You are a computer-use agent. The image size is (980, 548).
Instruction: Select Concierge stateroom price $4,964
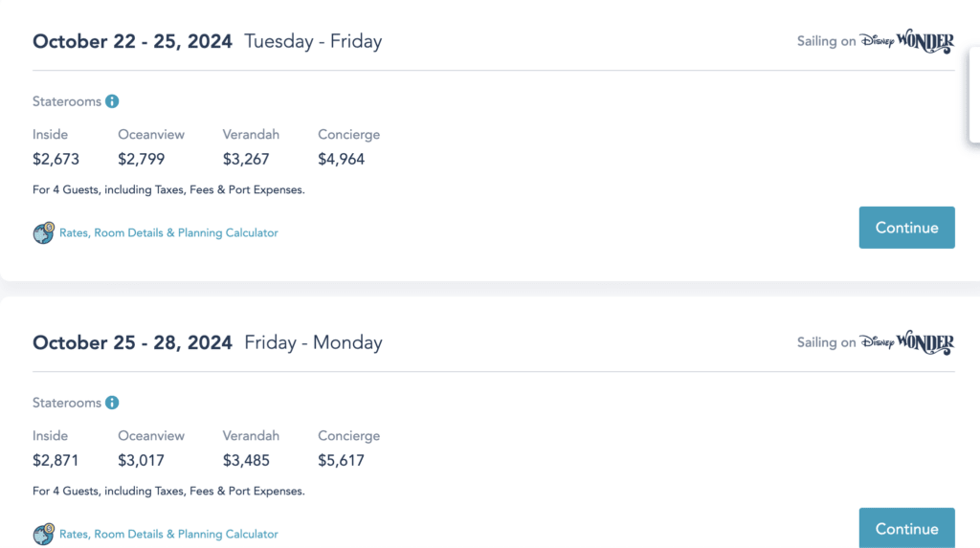342,159
